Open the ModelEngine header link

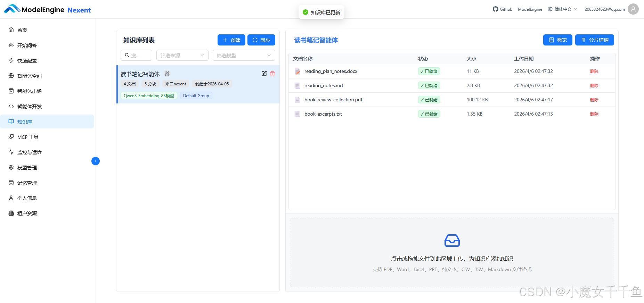pyautogui.click(x=530, y=9)
